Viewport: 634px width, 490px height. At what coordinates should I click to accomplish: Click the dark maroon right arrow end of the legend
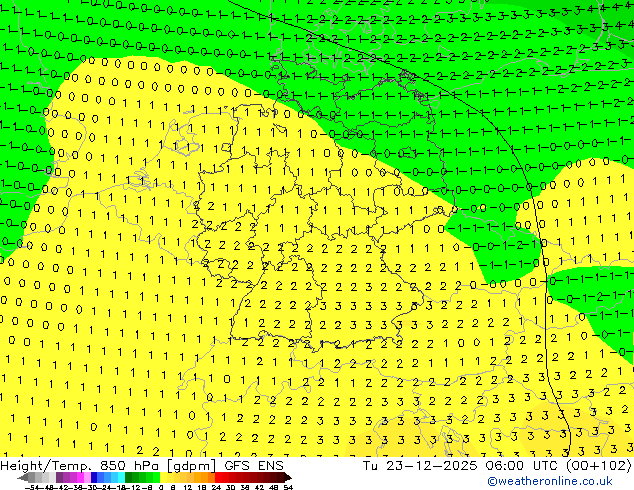coord(288,477)
